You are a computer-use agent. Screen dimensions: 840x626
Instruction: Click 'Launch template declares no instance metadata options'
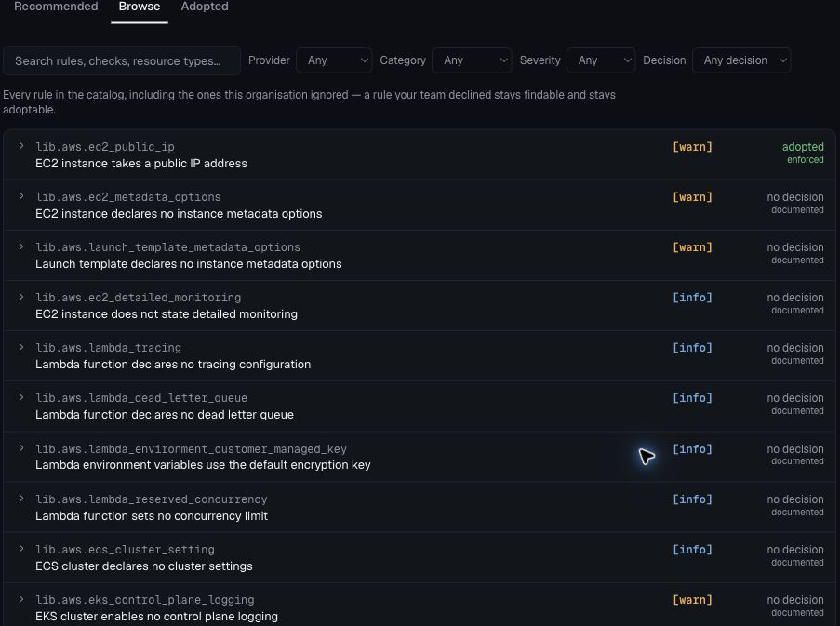point(189,264)
